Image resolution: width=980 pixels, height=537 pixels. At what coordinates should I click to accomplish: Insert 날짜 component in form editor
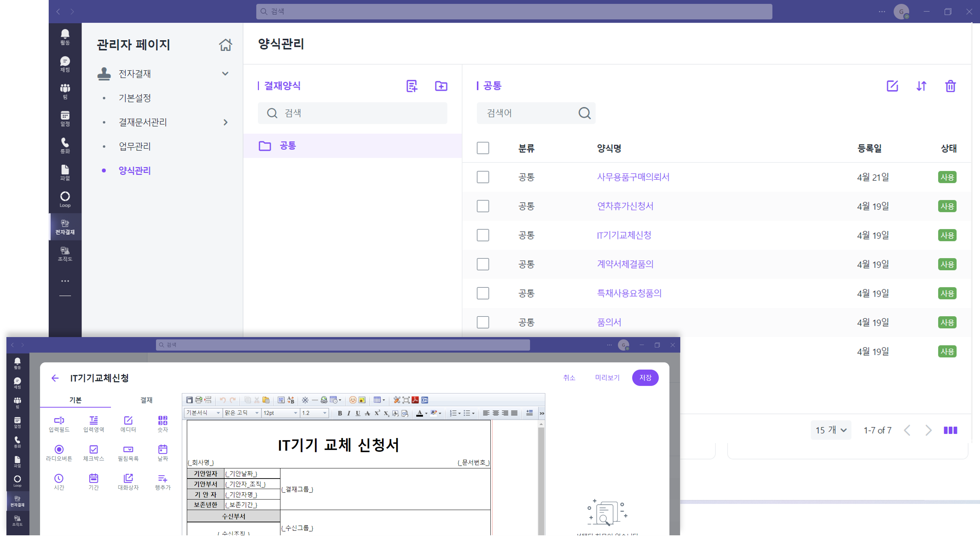click(163, 453)
